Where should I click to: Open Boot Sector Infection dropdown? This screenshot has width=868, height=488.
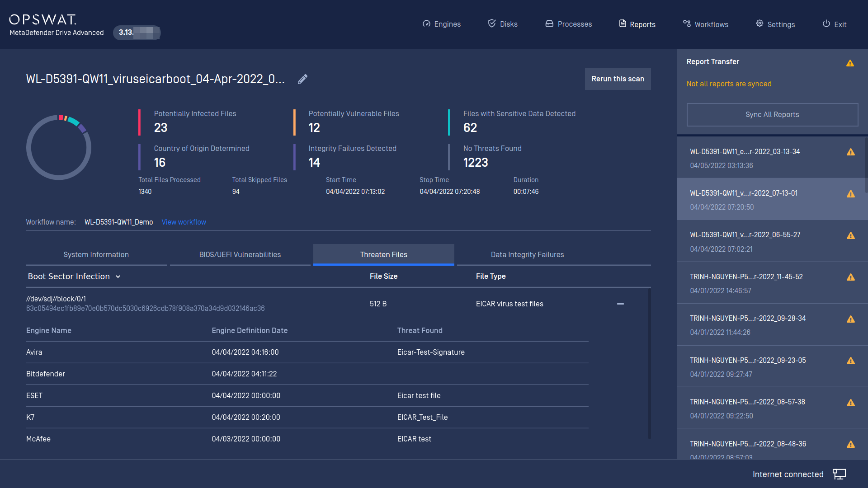coord(74,277)
